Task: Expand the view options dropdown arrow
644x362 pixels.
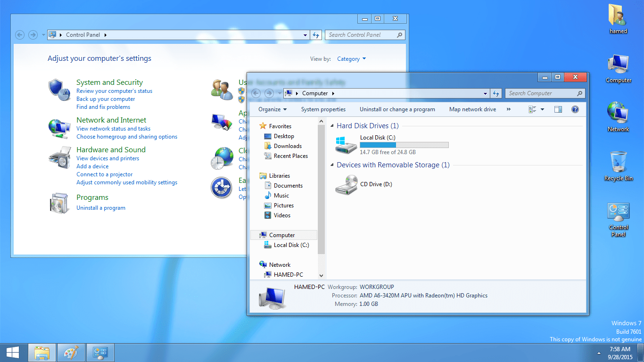Action: 542,109
